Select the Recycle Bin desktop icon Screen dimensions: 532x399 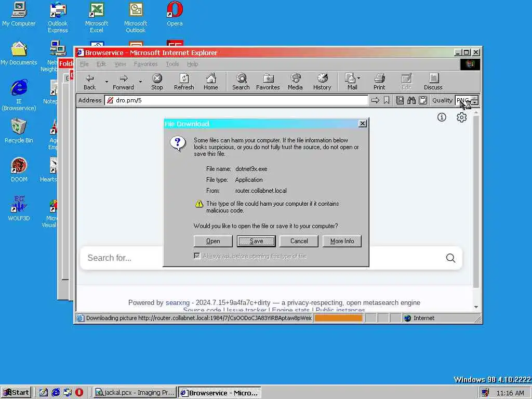coord(19,130)
